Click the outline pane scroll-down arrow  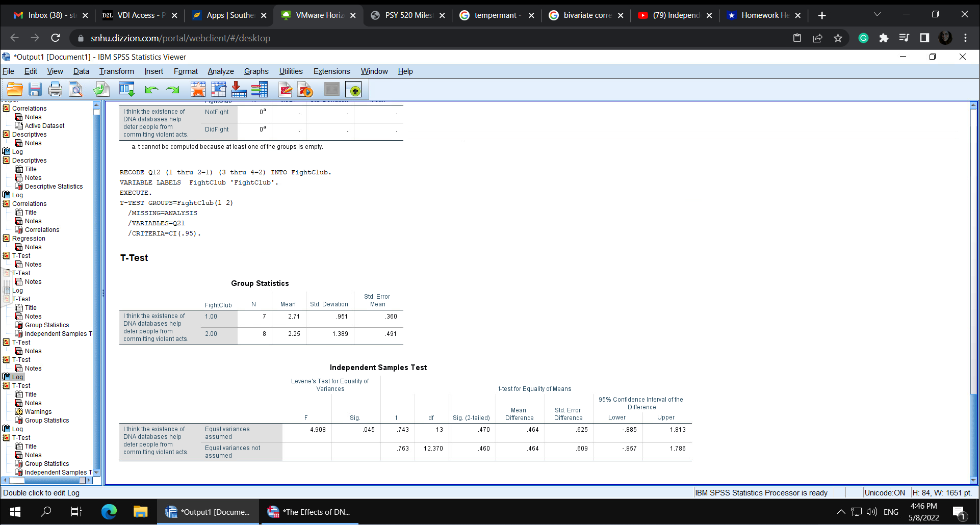click(x=96, y=472)
